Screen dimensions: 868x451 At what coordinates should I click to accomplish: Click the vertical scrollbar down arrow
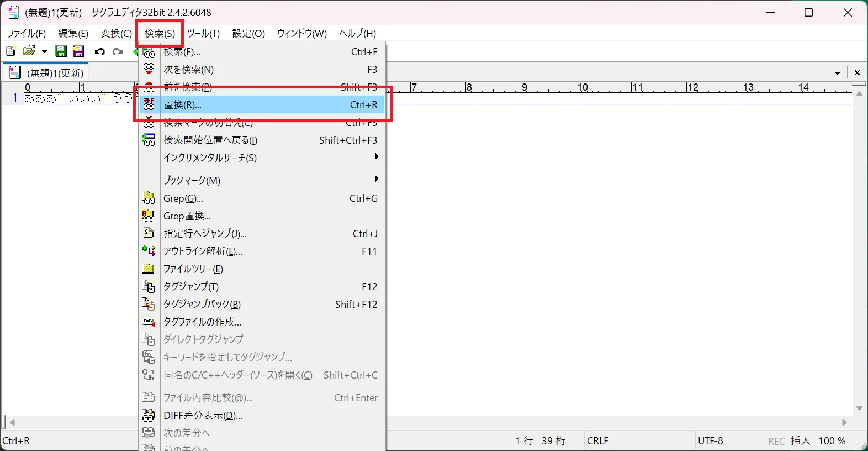click(859, 408)
